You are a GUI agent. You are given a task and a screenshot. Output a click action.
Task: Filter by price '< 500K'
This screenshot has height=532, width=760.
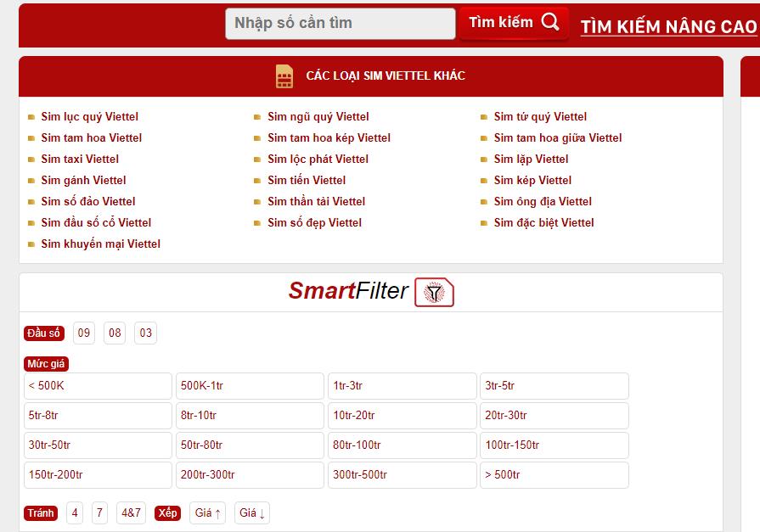click(98, 386)
